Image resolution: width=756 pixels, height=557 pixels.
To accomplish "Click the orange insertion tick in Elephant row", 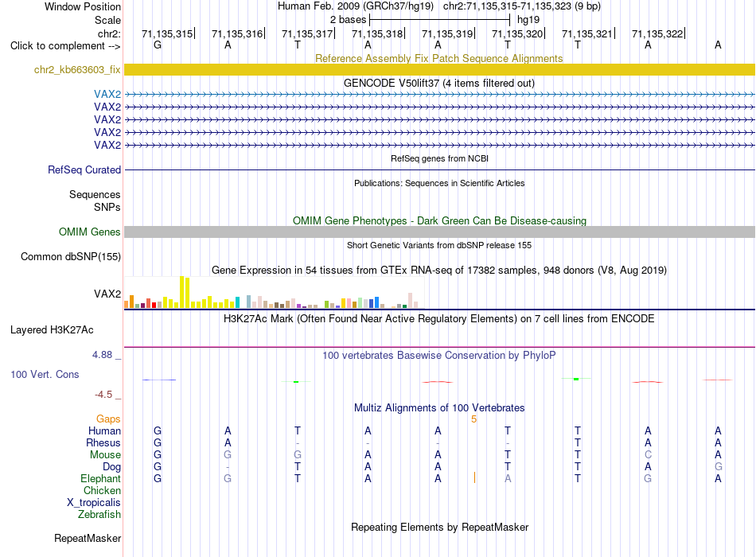I will click(475, 477).
